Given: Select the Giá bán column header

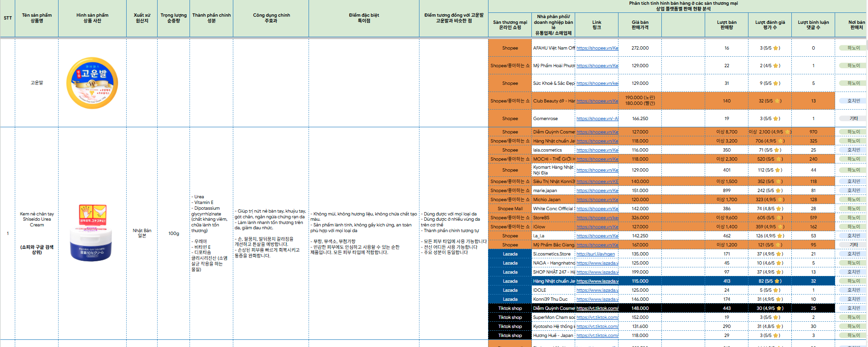Looking at the screenshot, I should point(640,25).
